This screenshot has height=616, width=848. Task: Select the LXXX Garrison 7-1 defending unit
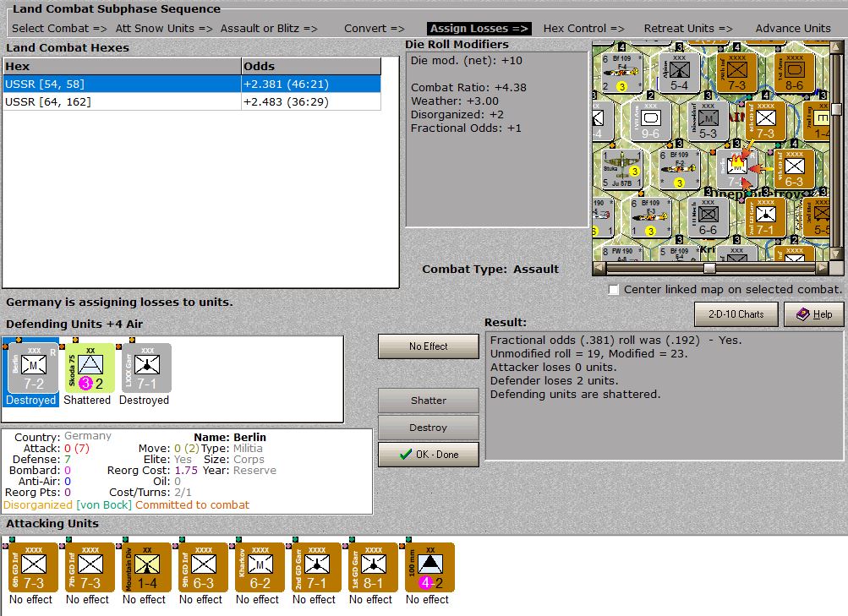point(146,368)
